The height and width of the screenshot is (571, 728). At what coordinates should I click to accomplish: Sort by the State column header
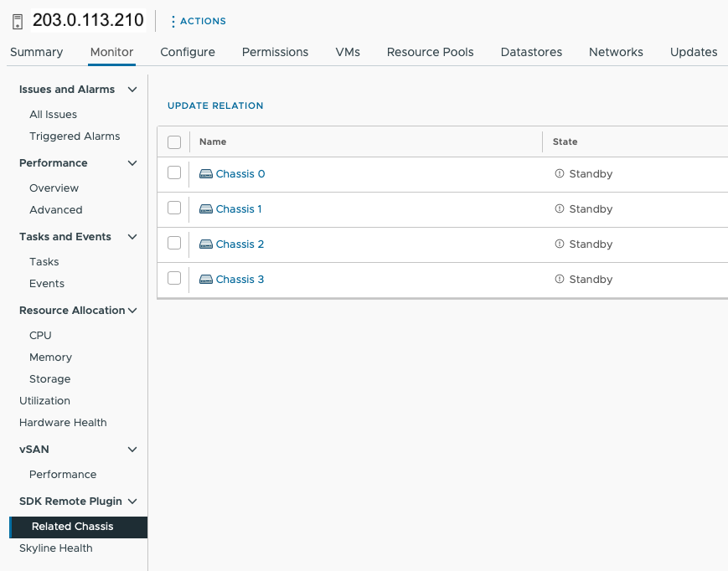(565, 142)
